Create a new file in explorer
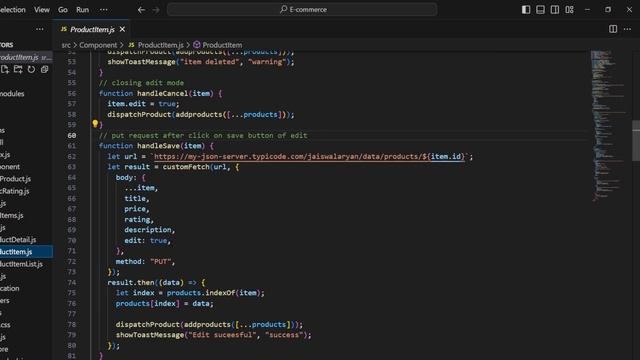The height and width of the screenshot is (360, 640). (5, 69)
